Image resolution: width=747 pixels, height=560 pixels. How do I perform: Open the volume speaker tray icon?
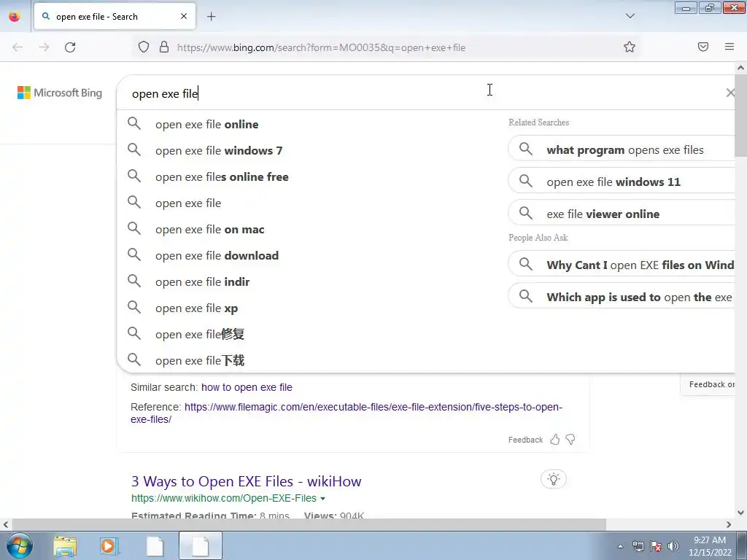click(x=673, y=546)
